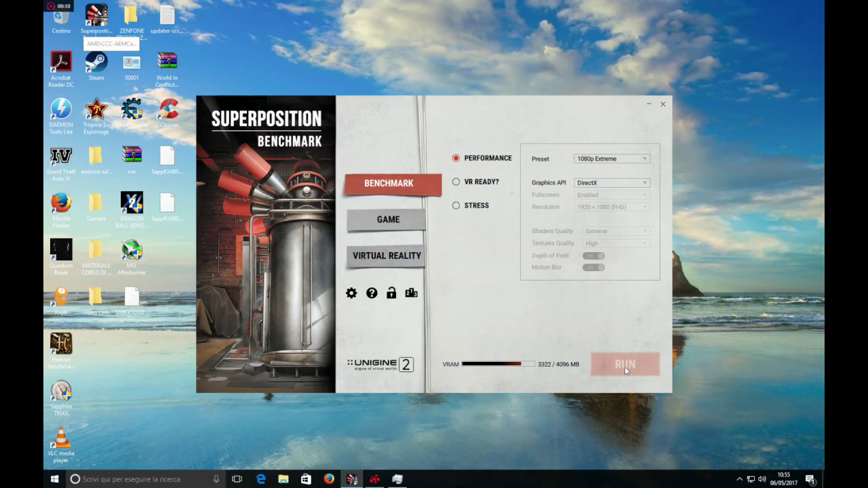Image resolution: width=868 pixels, height=488 pixels.
Task: Select the Sapphire TRIXX shortcut
Action: click(61, 398)
